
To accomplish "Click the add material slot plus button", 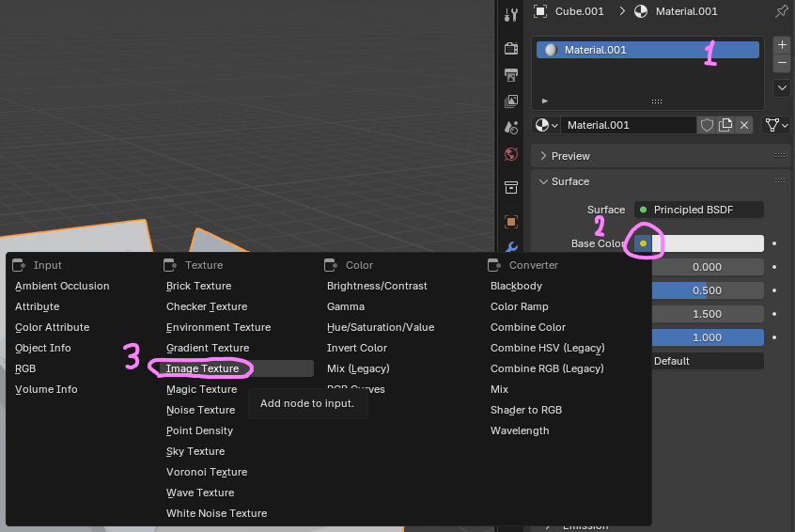I will pos(782,44).
